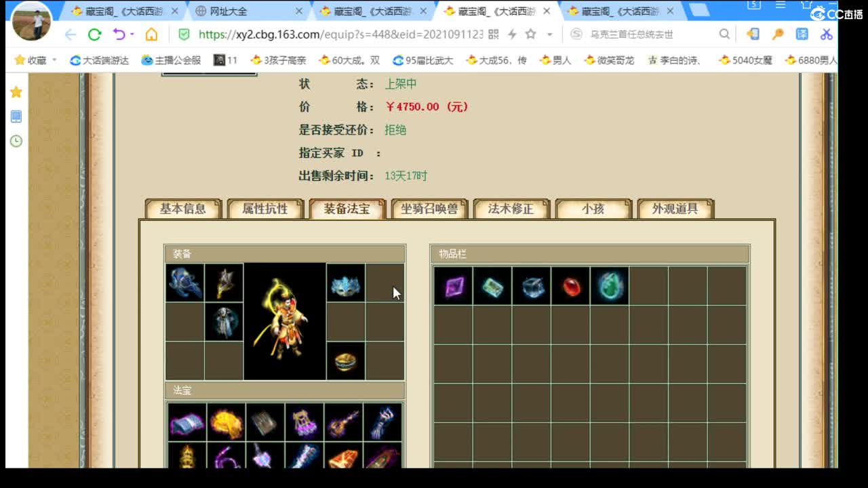Inspect the blue gauntlet treasure icon
Viewport: 868px width, 488px height.
(x=382, y=422)
